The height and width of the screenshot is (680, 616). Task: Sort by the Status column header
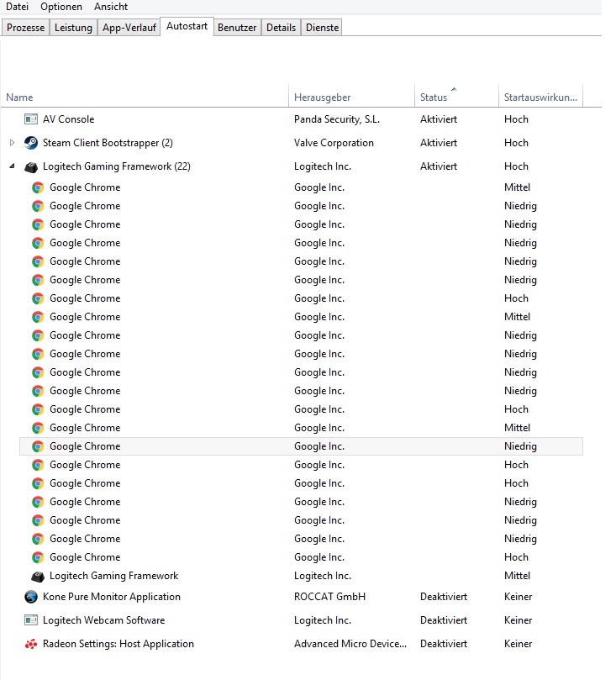pyautogui.click(x=456, y=98)
